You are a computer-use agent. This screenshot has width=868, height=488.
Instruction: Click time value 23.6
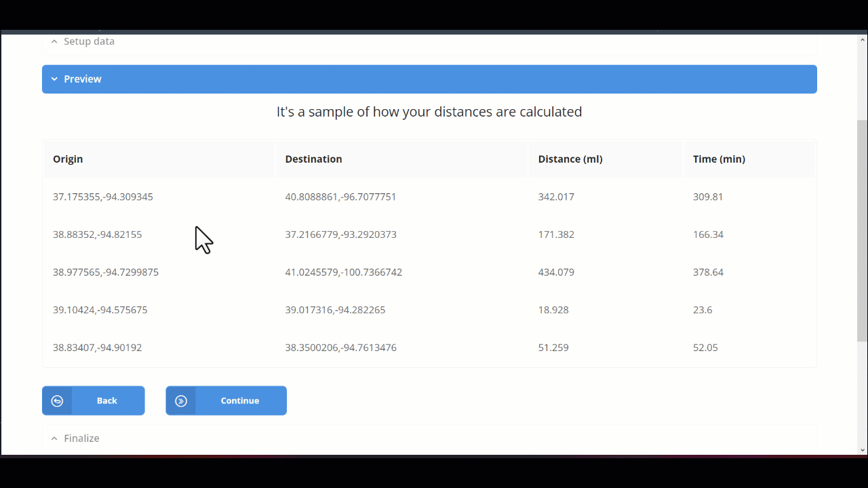coord(703,310)
